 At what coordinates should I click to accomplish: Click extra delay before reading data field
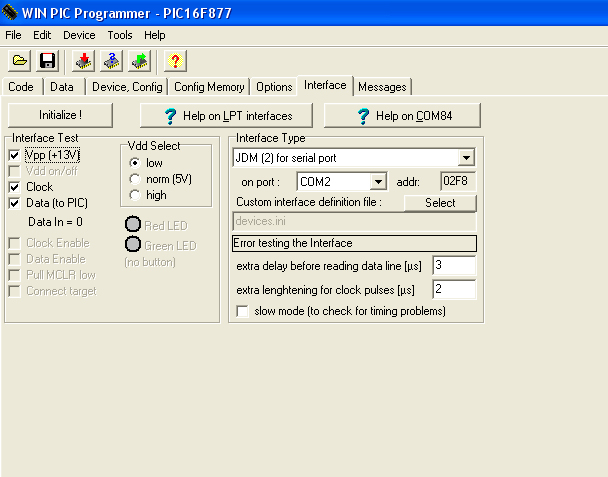click(454, 266)
